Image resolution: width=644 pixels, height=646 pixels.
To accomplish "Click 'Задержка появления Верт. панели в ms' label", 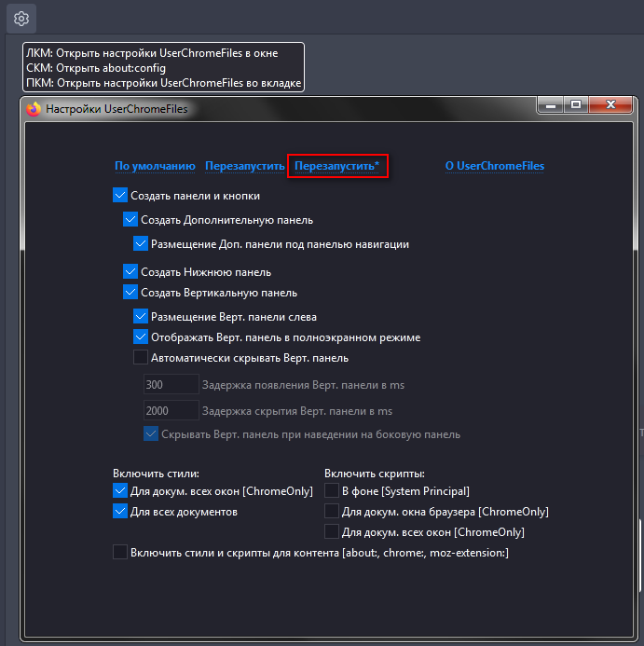I will click(303, 385).
